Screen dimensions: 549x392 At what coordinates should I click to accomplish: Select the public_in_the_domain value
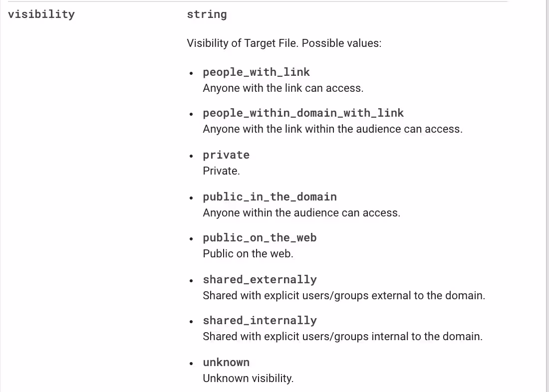[270, 197]
